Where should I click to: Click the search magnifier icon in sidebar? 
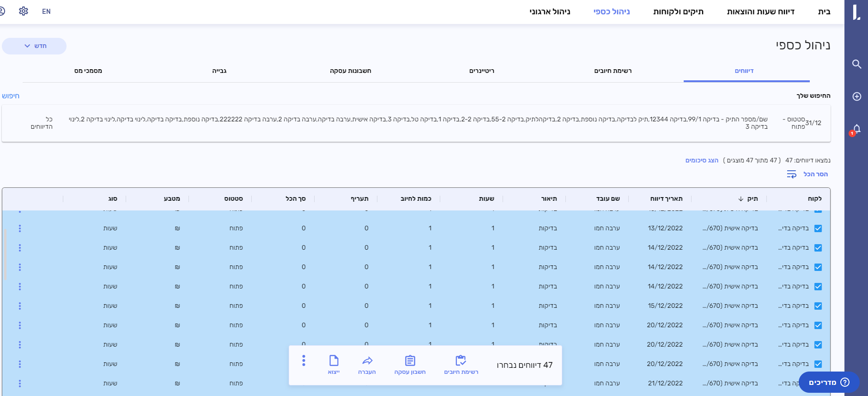[856, 64]
